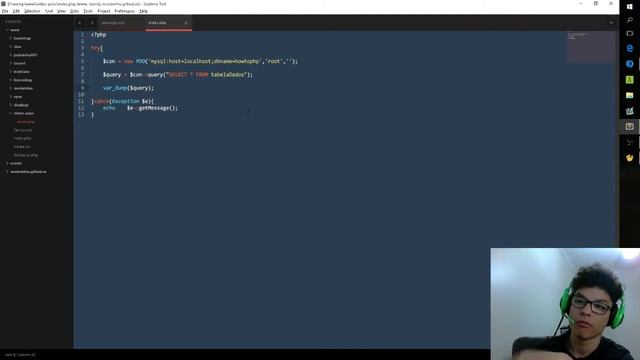Open the Tools menu
The height and width of the screenshot is (360, 640).
tap(88, 11)
